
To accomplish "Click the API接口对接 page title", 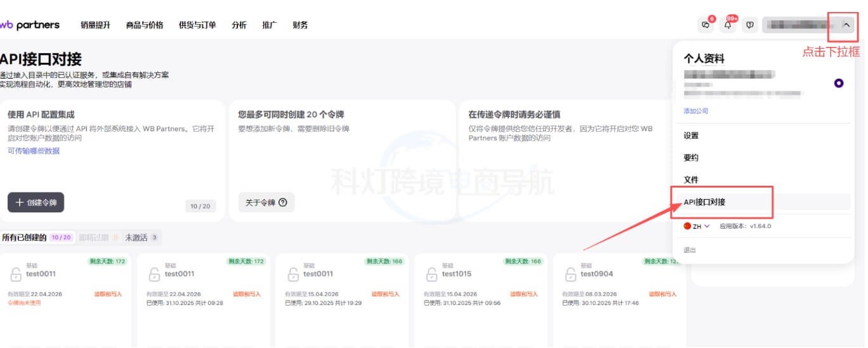I will (41, 60).
